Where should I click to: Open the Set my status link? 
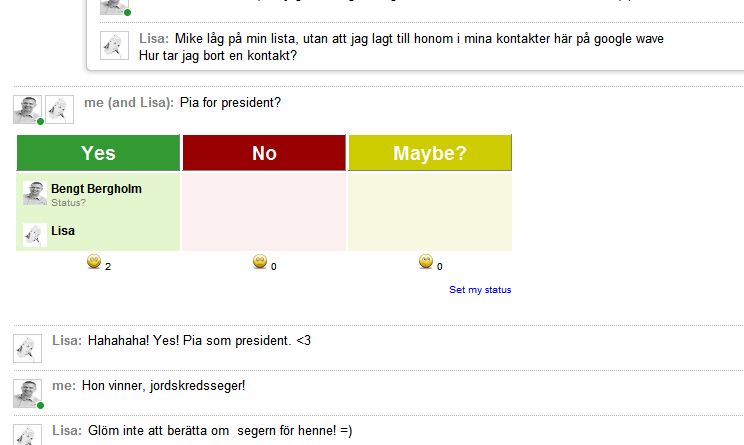pos(480,289)
